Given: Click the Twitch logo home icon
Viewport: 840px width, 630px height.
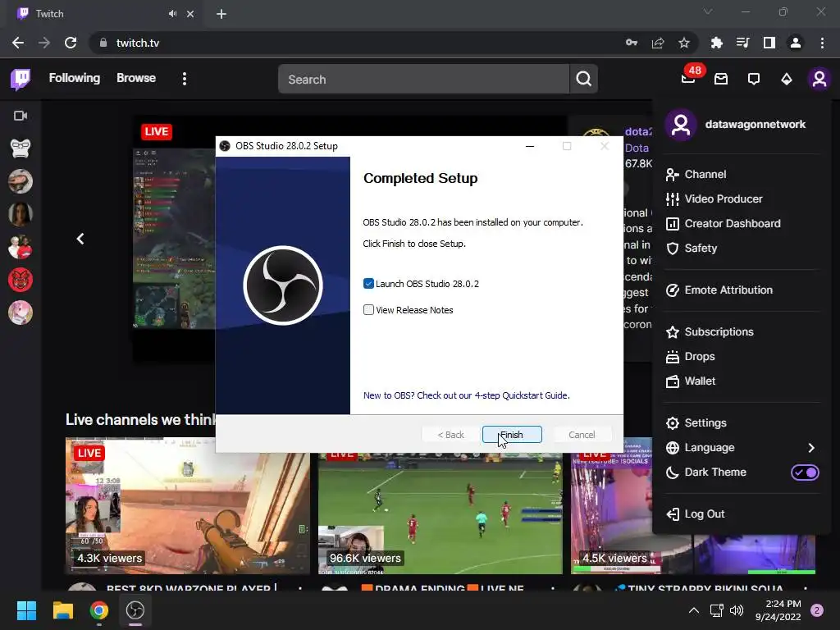Looking at the screenshot, I should 21,79.
